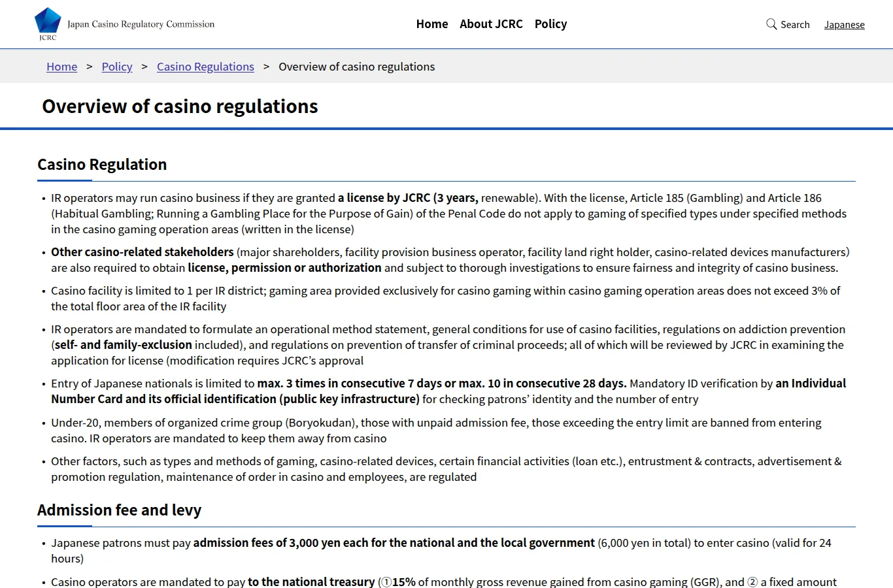Click bold text 'a license by JCRC (3 years,'
Image resolution: width=893 pixels, height=588 pixels.
[408, 198]
